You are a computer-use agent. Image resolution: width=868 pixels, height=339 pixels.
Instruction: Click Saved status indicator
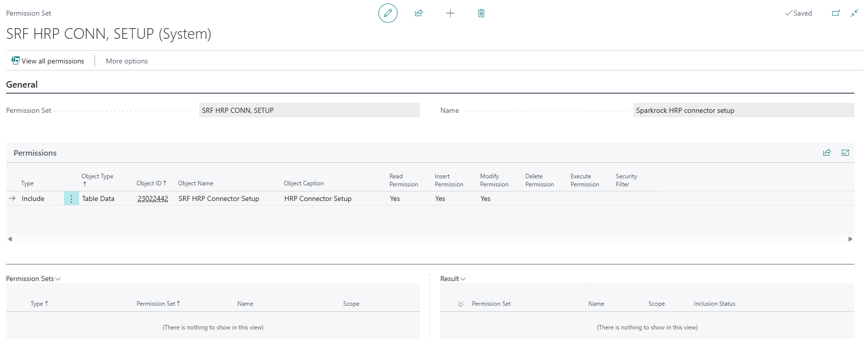[x=799, y=13]
